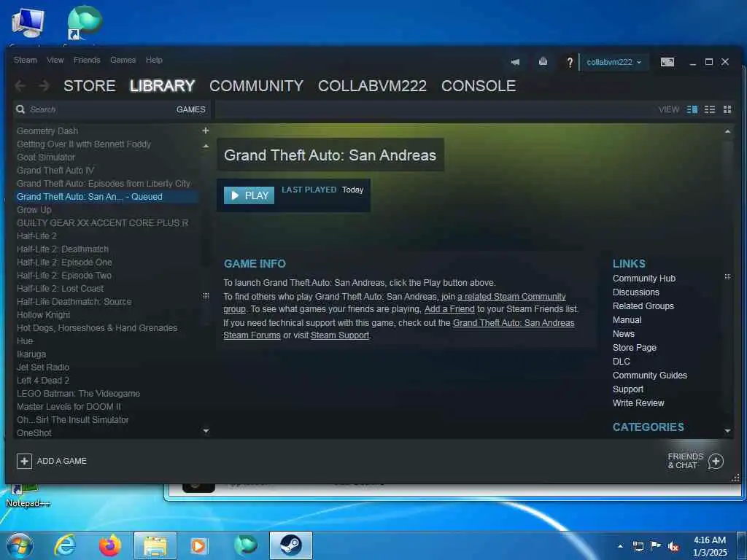Open the Steam Support link
Screen dimensions: 747x560
[x=340, y=335]
